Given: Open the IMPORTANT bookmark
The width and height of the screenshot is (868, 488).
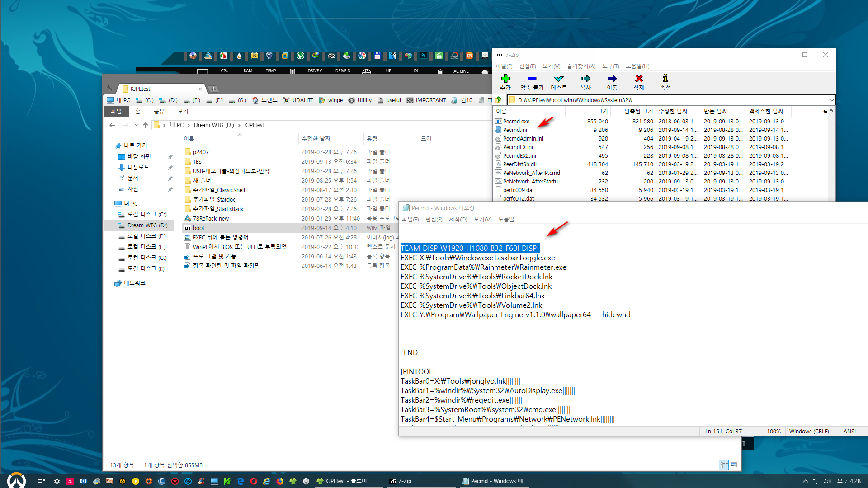Looking at the screenshot, I should (426, 100).
